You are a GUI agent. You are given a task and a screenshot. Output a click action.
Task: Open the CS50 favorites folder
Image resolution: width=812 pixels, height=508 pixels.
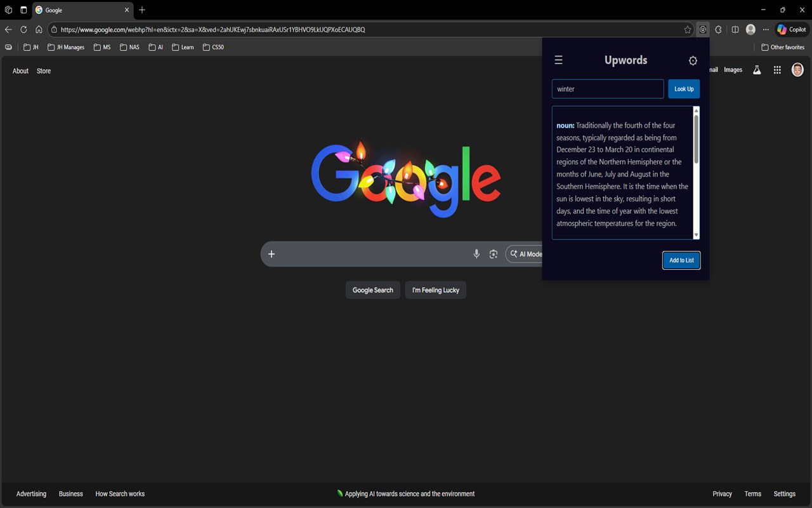(x=214, y=47)
